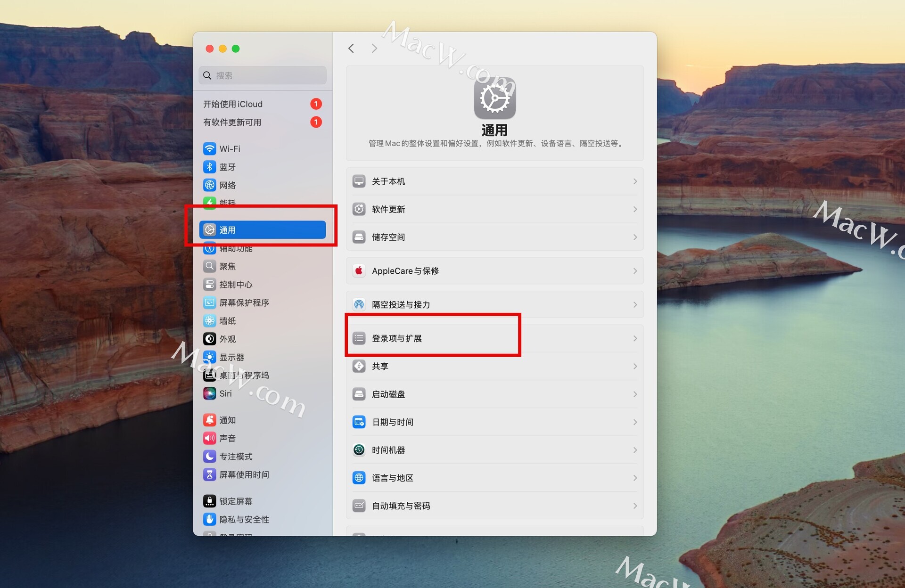Click the Software Update (软件更新) gear icon
The height and width of the screenshot is (588, 905).
click(x=359, y=209)
